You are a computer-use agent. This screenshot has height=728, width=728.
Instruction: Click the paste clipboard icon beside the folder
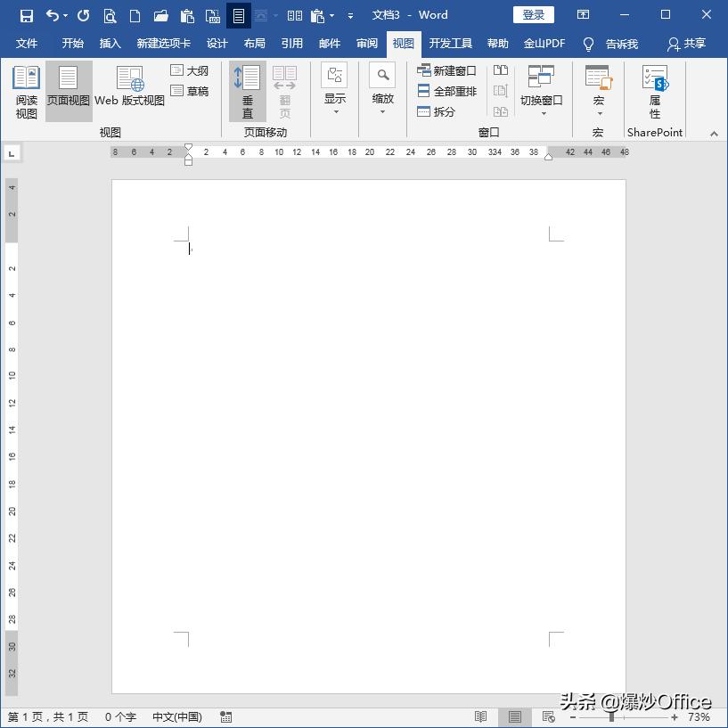tap(187, 16)
